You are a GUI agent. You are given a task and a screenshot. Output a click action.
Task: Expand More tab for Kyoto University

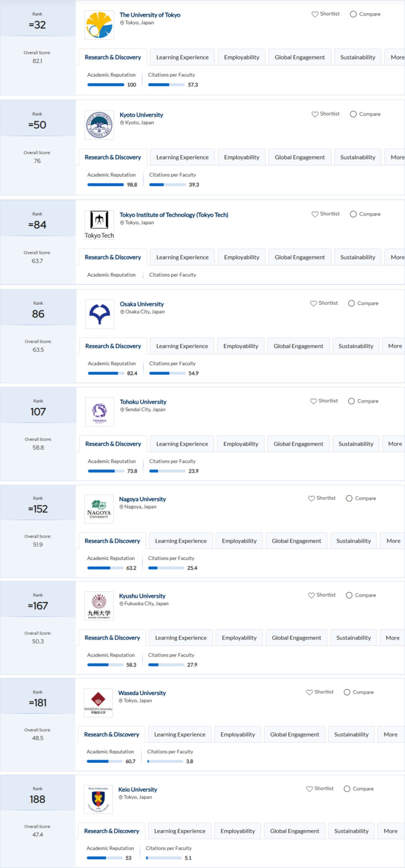[x=395, y=157]
